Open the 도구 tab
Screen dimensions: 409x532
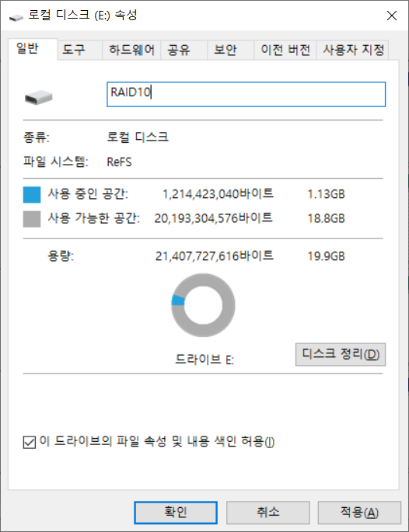click(x=80, y=50)
